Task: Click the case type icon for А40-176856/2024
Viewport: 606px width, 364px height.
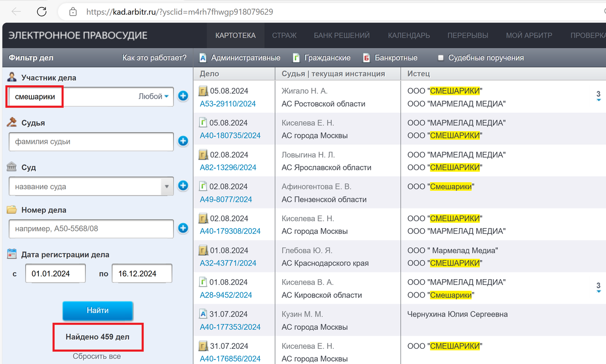Action: [x=204, y=346]
